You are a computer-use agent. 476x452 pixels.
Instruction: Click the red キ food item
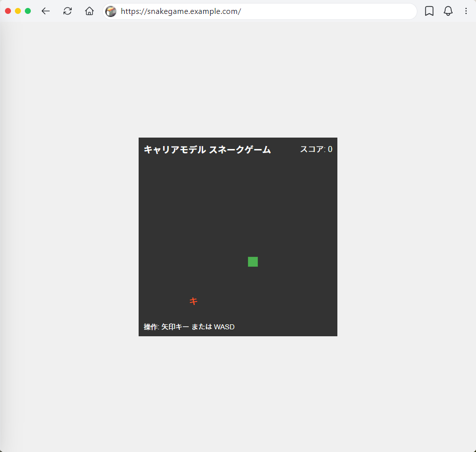[x=193, y=301]
